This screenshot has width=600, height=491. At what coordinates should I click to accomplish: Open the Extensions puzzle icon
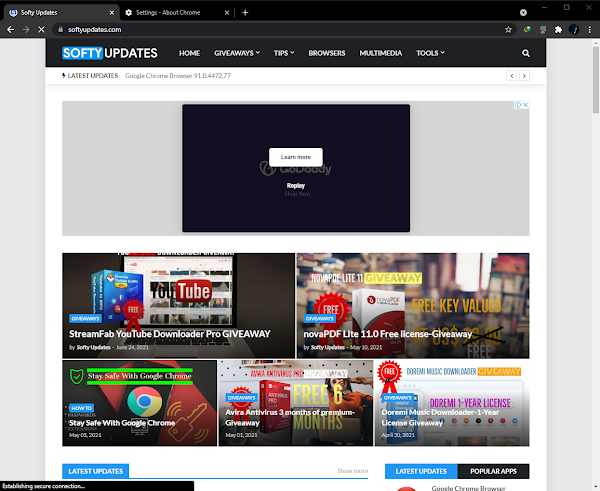point(558,29)
